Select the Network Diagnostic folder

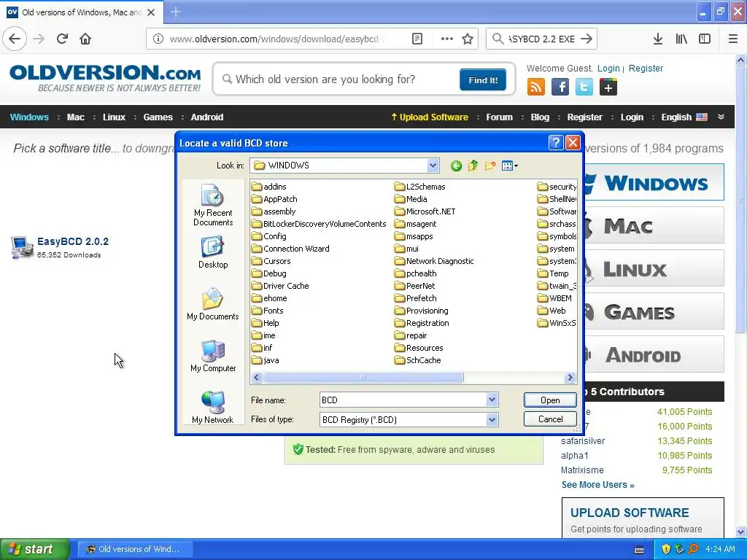point(435,261)
